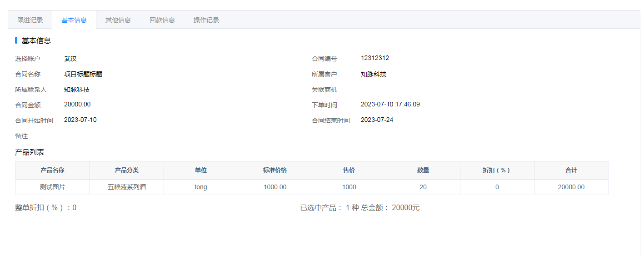Click the 所属客户 value 知脉科技
Screen dimensions: 644x256
pyautogui.click(x=373, y=74)
